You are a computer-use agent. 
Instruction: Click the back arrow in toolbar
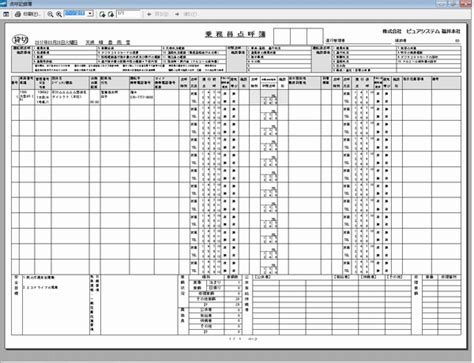149,14
